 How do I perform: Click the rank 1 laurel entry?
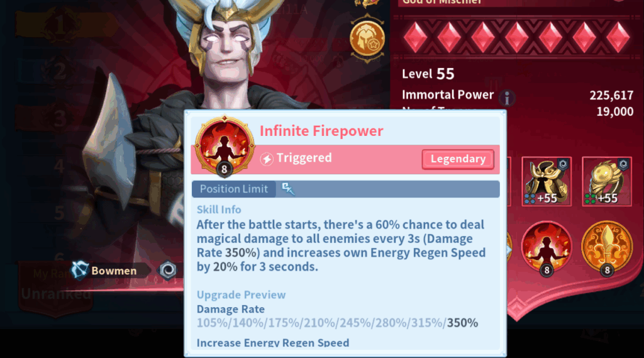(61, 25)
